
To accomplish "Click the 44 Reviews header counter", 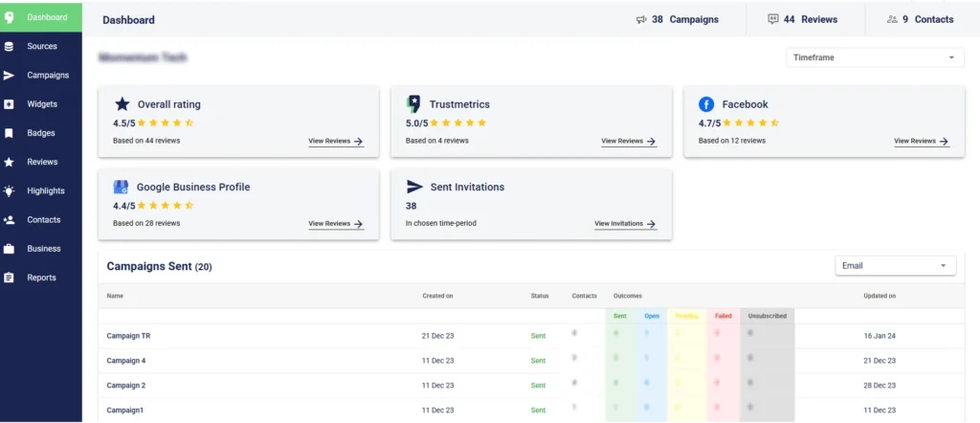I will (x=803, y=19).
